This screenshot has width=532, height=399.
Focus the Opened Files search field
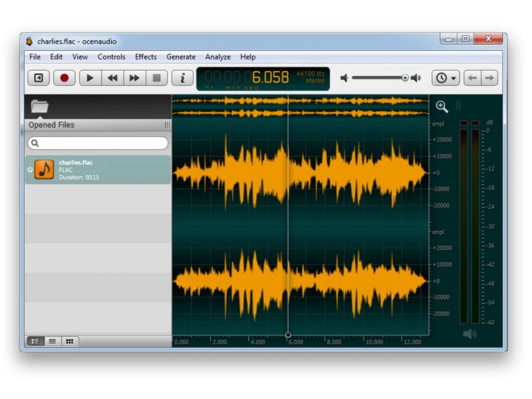click(98, 143)
